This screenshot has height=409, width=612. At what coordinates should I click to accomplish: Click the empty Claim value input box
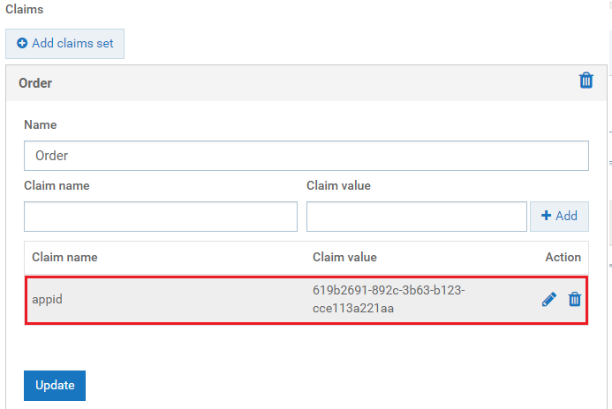point(416,216)
